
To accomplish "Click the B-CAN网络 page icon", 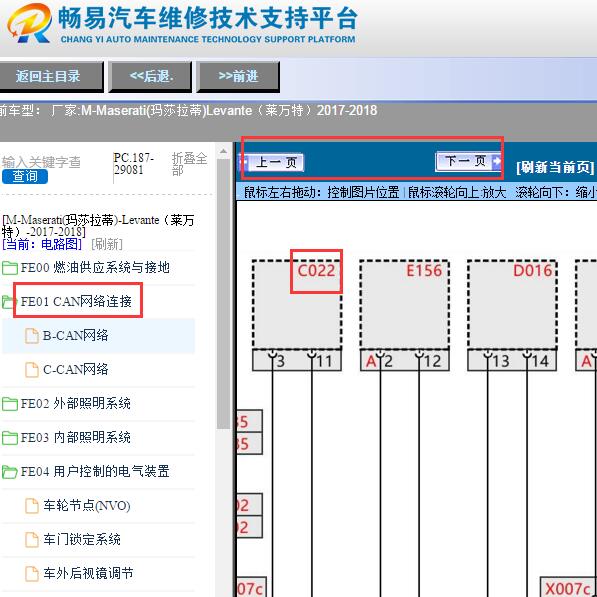I will 32,336.
